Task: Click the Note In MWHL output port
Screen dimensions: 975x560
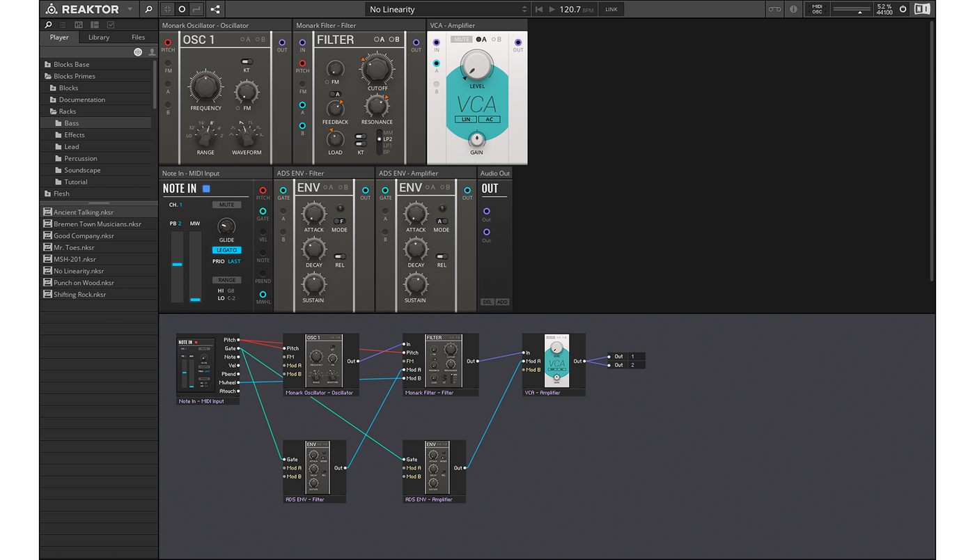Action: pos(263,295)
